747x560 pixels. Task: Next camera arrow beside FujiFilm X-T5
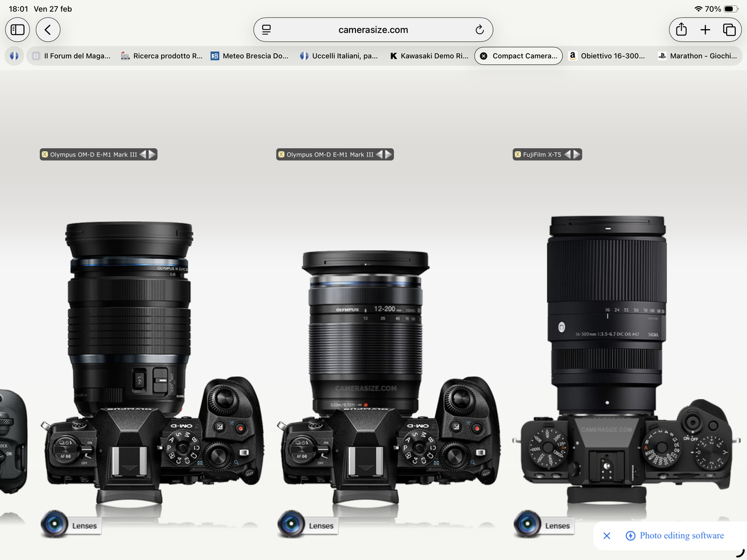pos(577,155)
